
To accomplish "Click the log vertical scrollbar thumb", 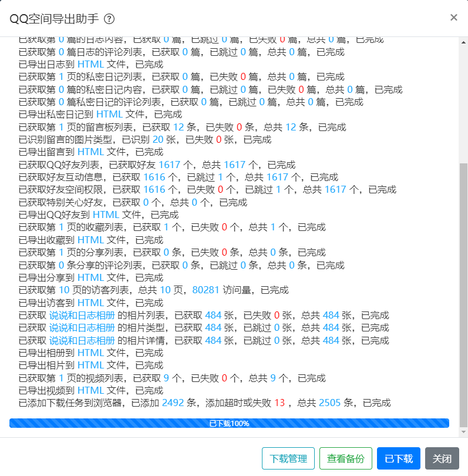I will 463,295.
